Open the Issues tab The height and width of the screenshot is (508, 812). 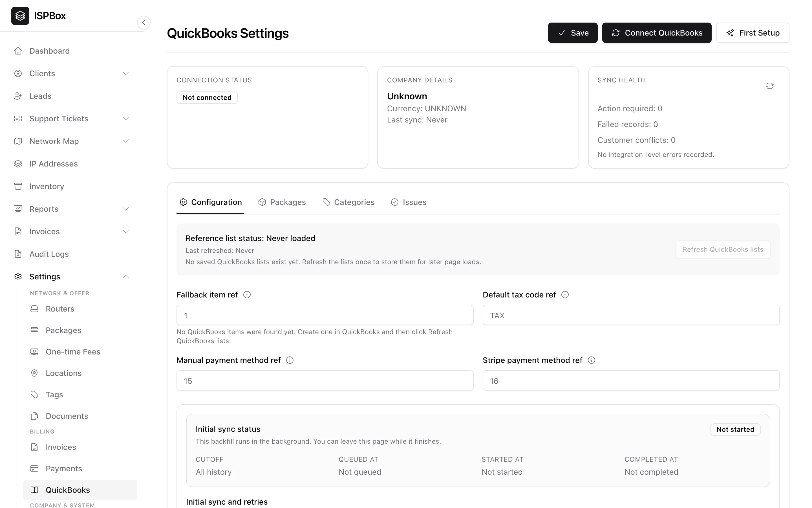pyautogui.click(x=409, y=202)
